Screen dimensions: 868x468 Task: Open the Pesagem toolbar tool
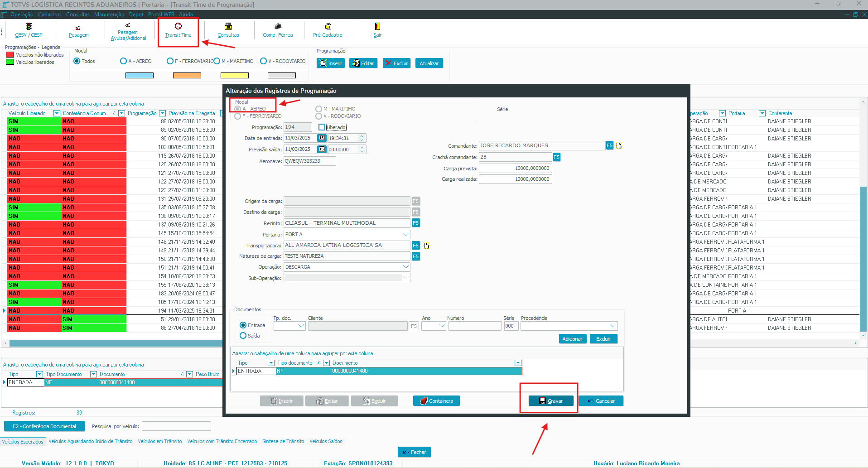coord(78,31)
